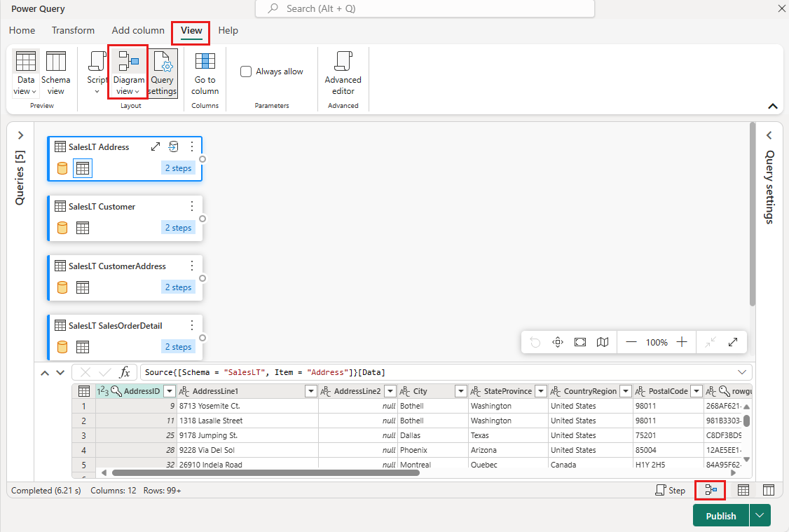The width and height of the screenshot is (789, 532).
Task: Select the Source step icon in SalesLT Customer
Action: [x=62, y=228]
